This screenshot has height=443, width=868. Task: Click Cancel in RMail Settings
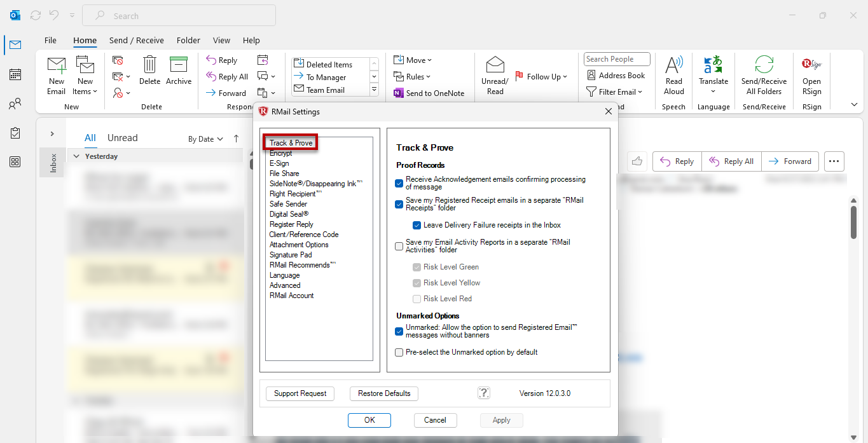[x=435, y=420]
